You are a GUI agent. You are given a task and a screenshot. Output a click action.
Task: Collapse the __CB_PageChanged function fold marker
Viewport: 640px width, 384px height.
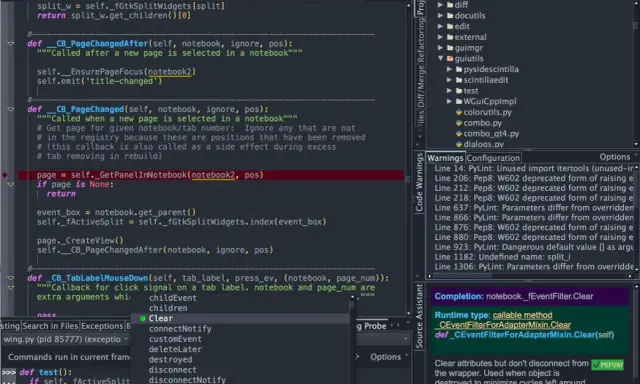click(x=11, y=109)
